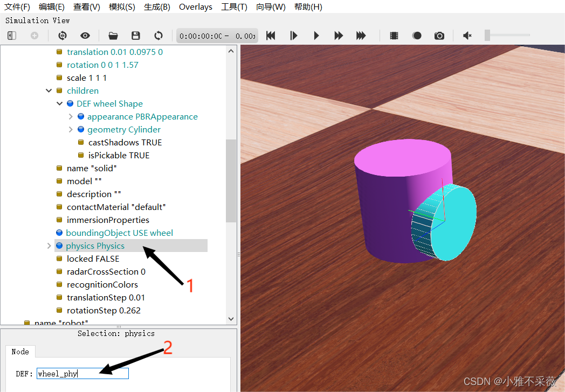Toggle the muted speaker sound icon
The image size is (565, 392).
click(467, 36)
